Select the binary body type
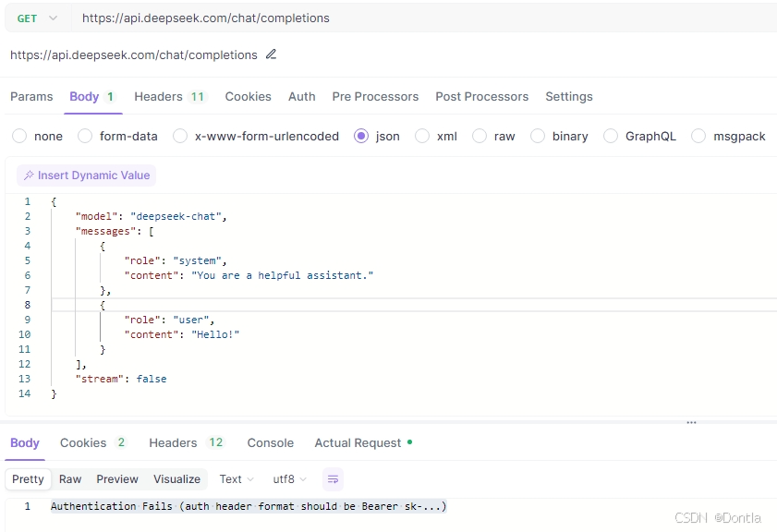 click(560, 136)
